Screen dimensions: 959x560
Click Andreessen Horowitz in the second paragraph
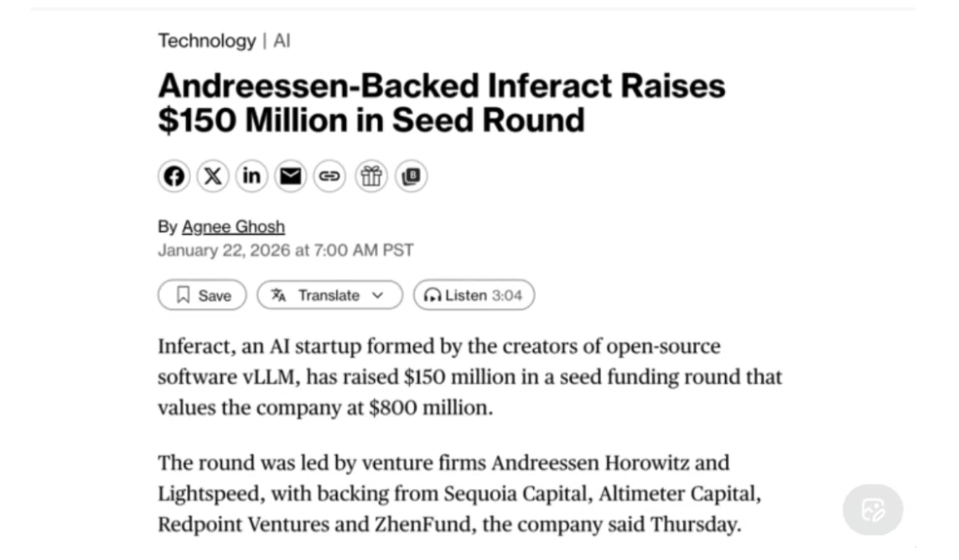click(610, 463)
